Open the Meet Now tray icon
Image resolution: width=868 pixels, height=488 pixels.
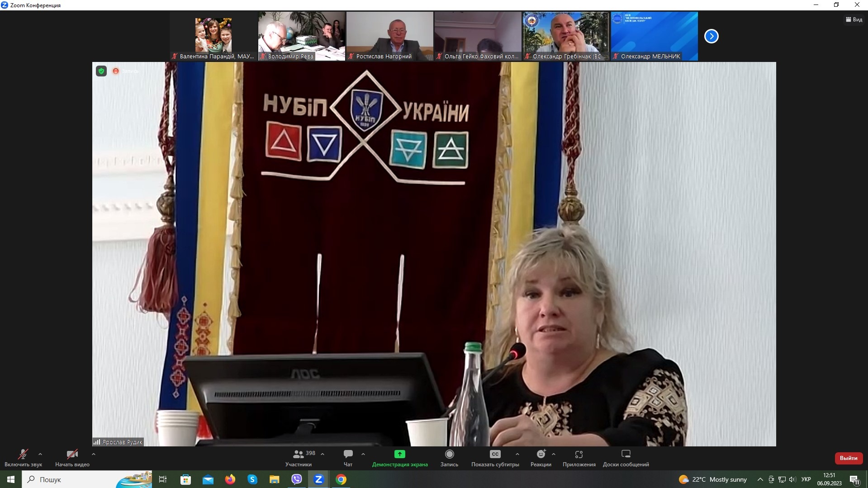[771, 479]
